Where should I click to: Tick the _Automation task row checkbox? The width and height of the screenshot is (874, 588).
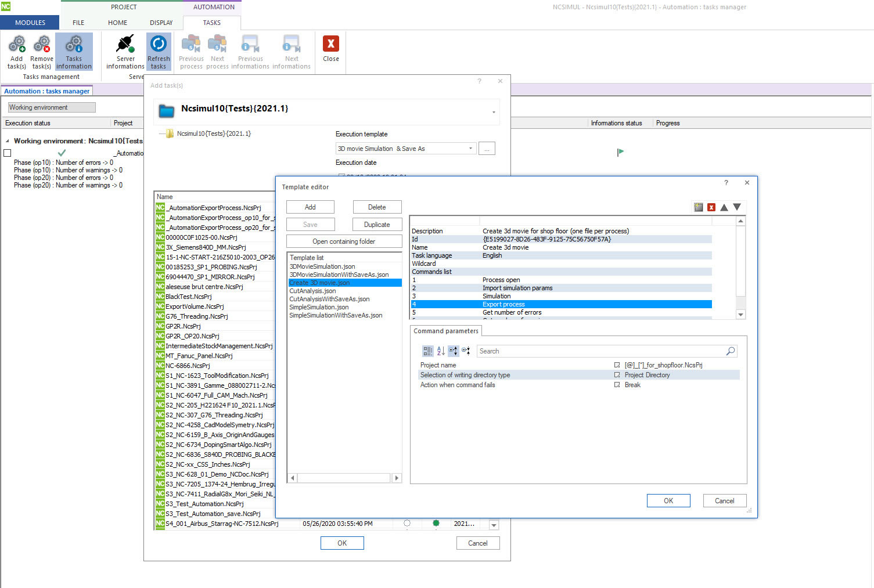[x=8, y=153]
